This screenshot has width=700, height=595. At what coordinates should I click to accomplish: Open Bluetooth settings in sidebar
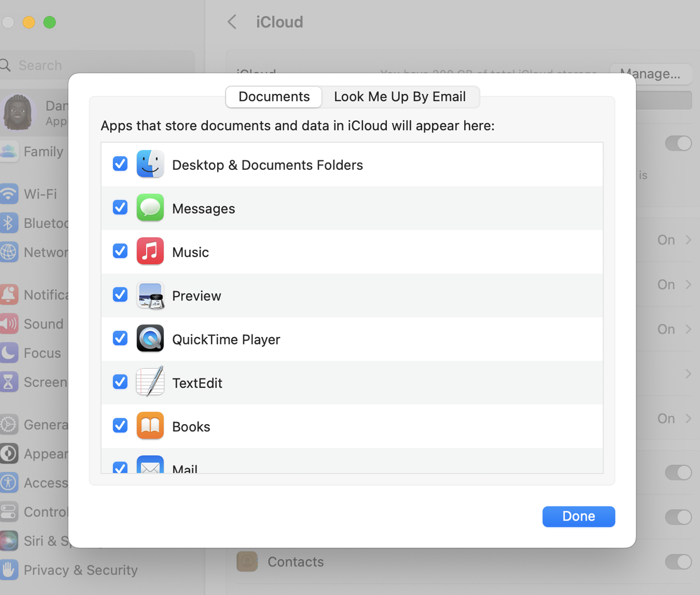[34, 223]
